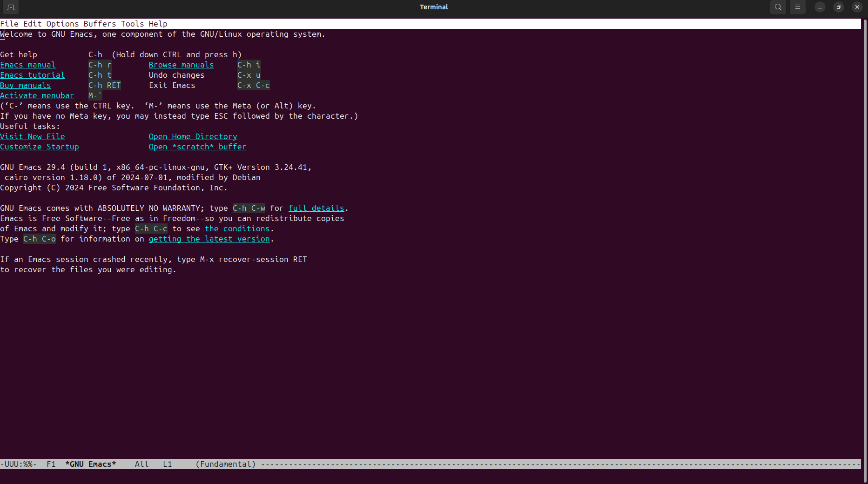Click the C-h t key binding
The height and width of the screenshot is (484, 868).
[x=100, y=75]
